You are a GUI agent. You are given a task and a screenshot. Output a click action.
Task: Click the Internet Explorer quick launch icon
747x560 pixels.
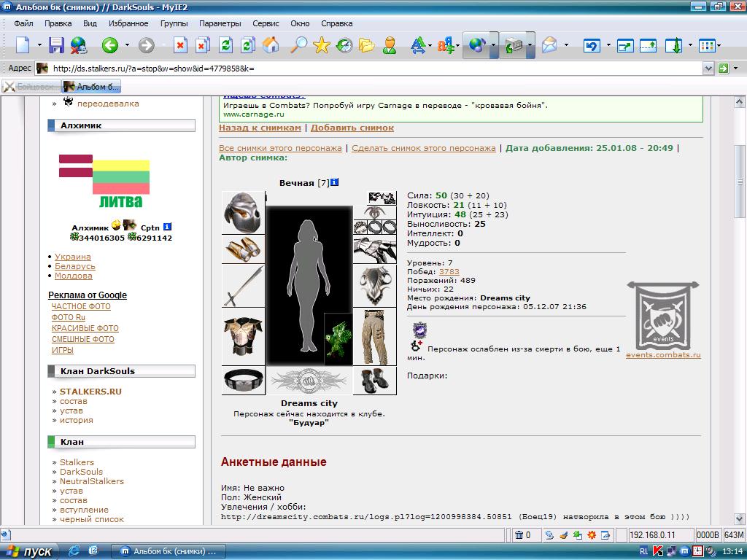point(74,551)
